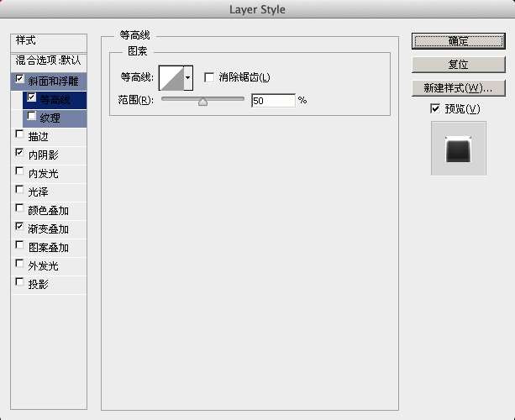Click the 范围 percentage input field

coord(273,101)
